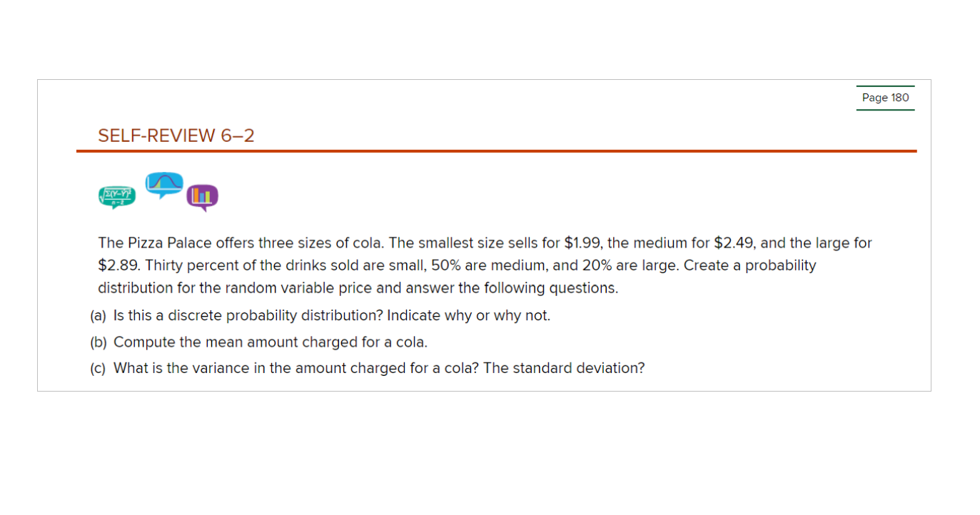Click the SELF-REVIEW 6–2 heading
This screenshot has height=515, width=980.
point(176,136)
